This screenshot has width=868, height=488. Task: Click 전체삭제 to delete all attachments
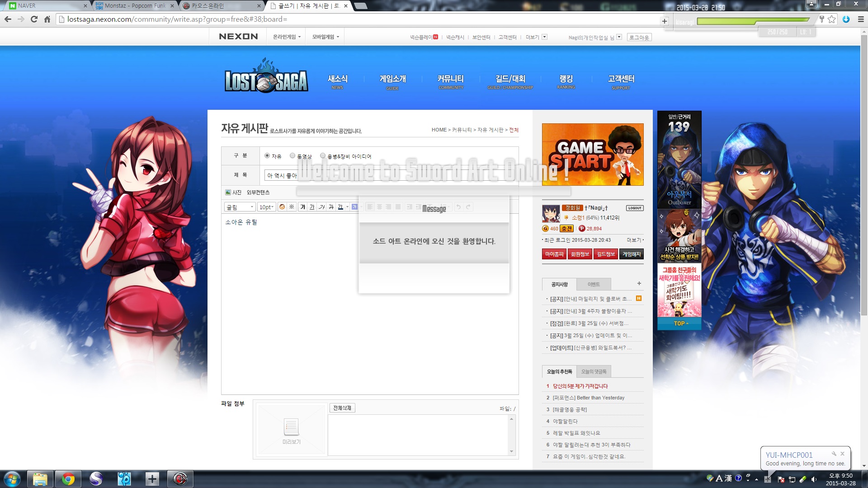point(342,408)
